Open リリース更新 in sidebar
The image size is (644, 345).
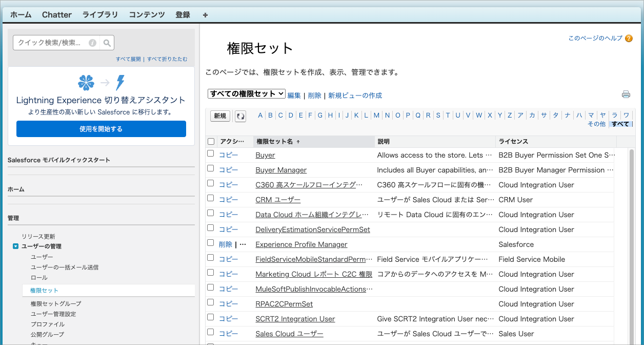coord(38,237)
